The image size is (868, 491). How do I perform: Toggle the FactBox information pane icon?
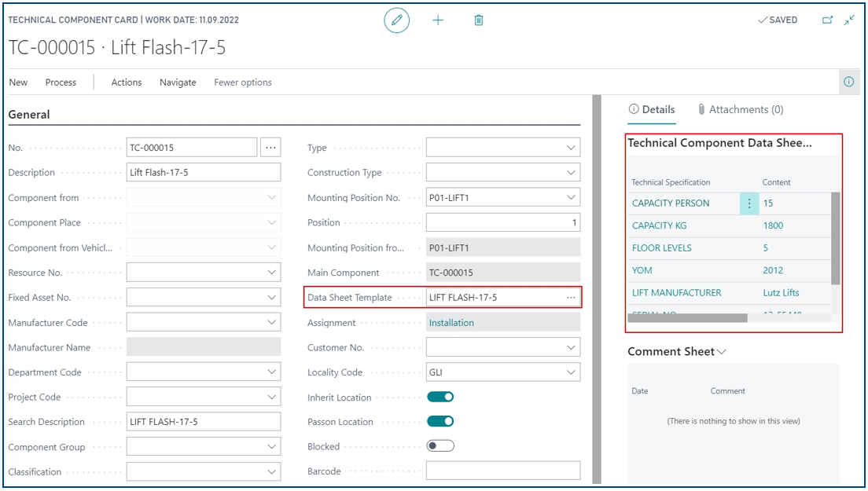pyautogui.click(x=848, y=82)
